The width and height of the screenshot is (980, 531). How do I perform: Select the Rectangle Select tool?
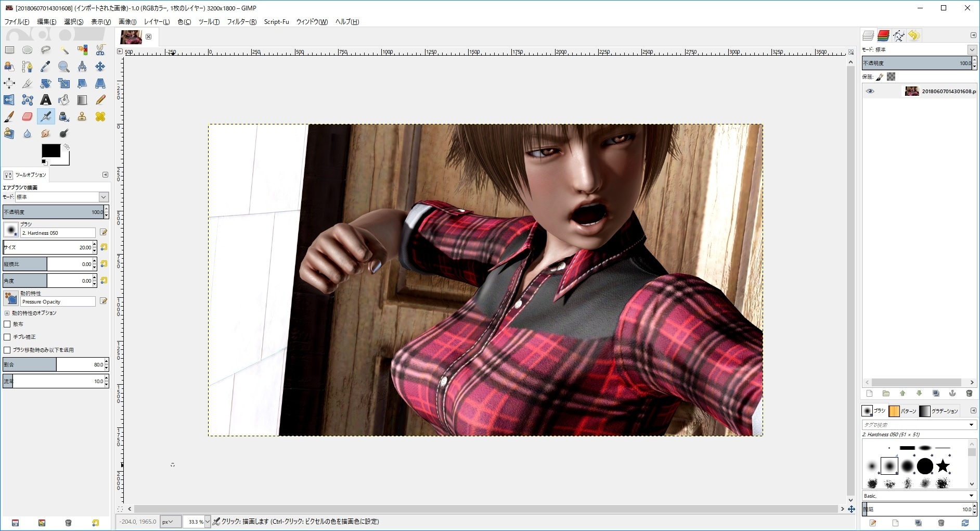pyautogui.click(x=9, y=50)
